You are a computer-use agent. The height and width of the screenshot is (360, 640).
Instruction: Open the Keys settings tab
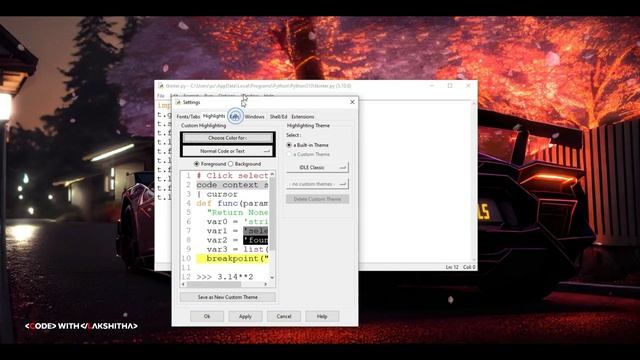tap(235, 117)
